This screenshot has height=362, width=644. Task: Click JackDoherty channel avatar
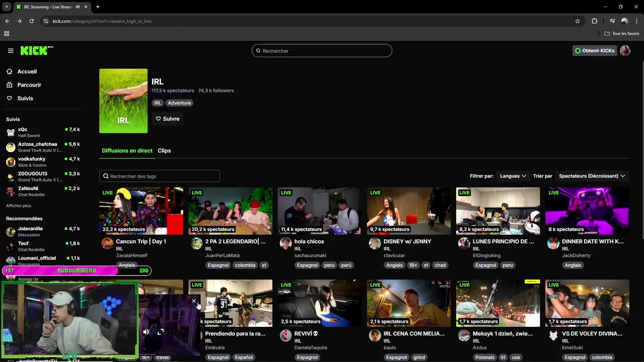(x=553, y=244)
